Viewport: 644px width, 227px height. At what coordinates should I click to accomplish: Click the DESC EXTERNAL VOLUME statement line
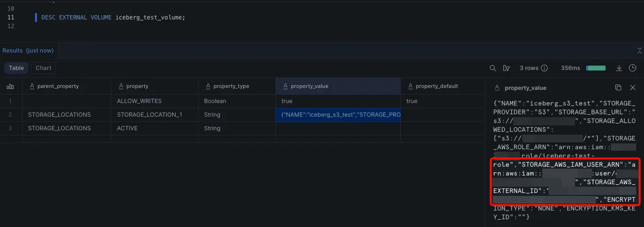113,17
